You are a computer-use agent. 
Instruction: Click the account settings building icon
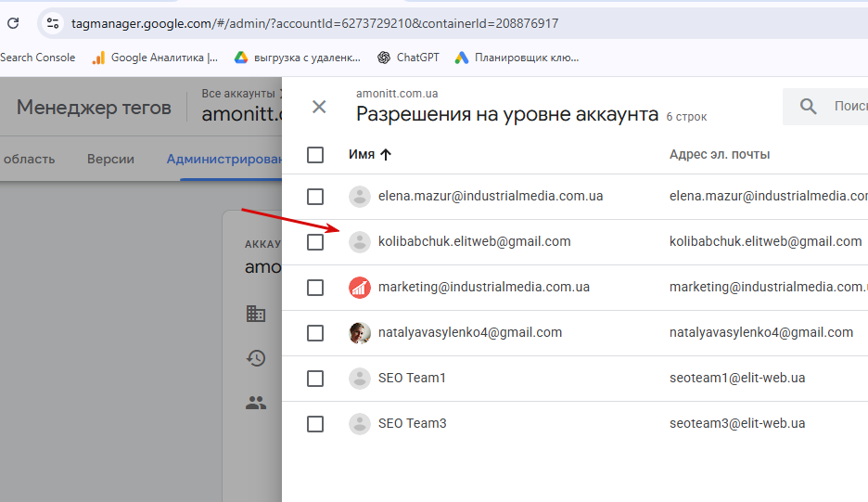[256, 314]
